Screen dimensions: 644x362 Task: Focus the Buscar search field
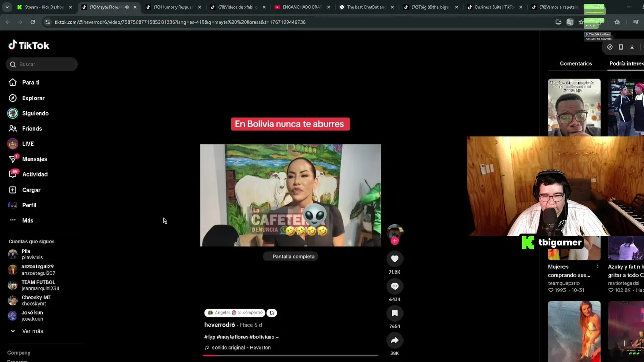42,64
